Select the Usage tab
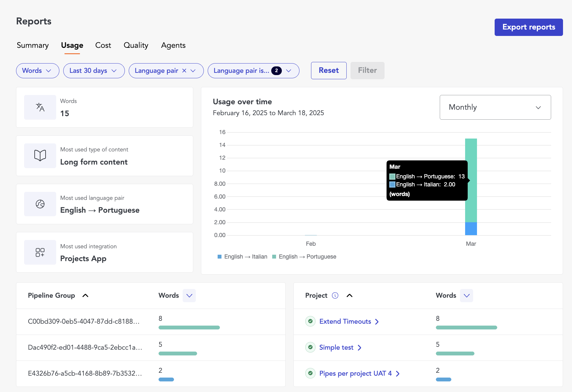Image resolution: width=572 pixels, height=392 pixels. pos(72,45)
